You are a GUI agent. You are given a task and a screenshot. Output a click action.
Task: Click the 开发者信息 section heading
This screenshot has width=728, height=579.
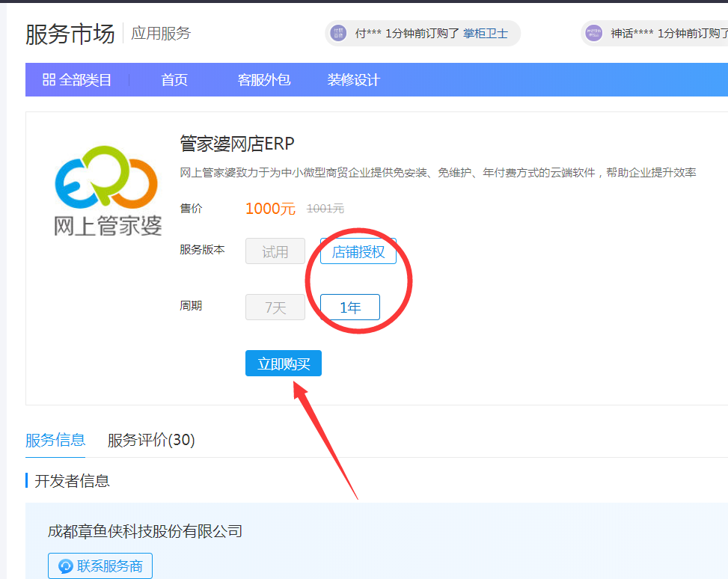(72, 480)
